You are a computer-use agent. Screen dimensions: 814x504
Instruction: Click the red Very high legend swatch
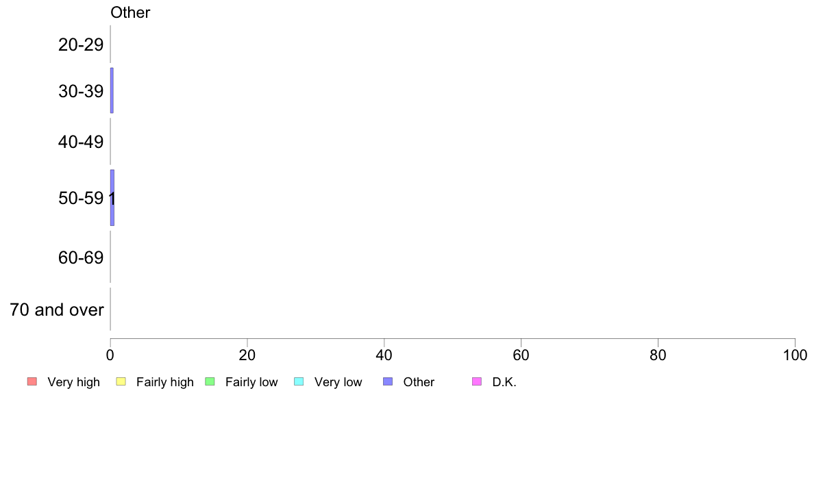(x=32, y=381)
